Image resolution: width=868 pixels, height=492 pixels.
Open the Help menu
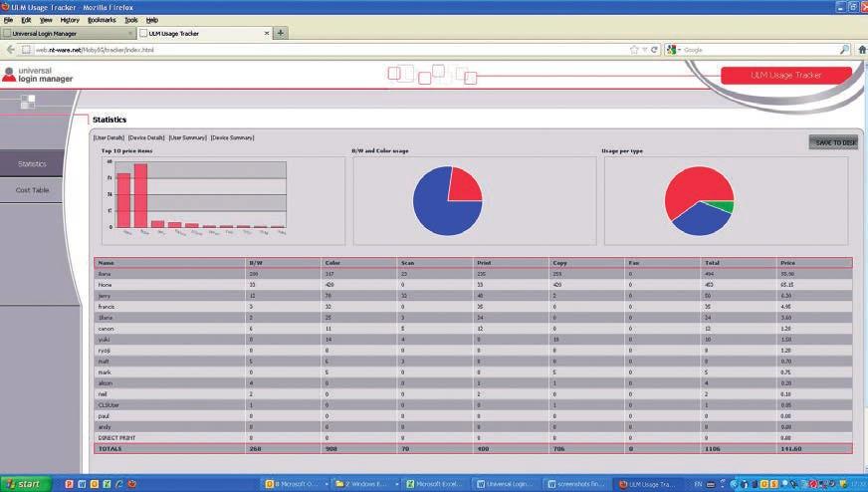click(152, 20)
